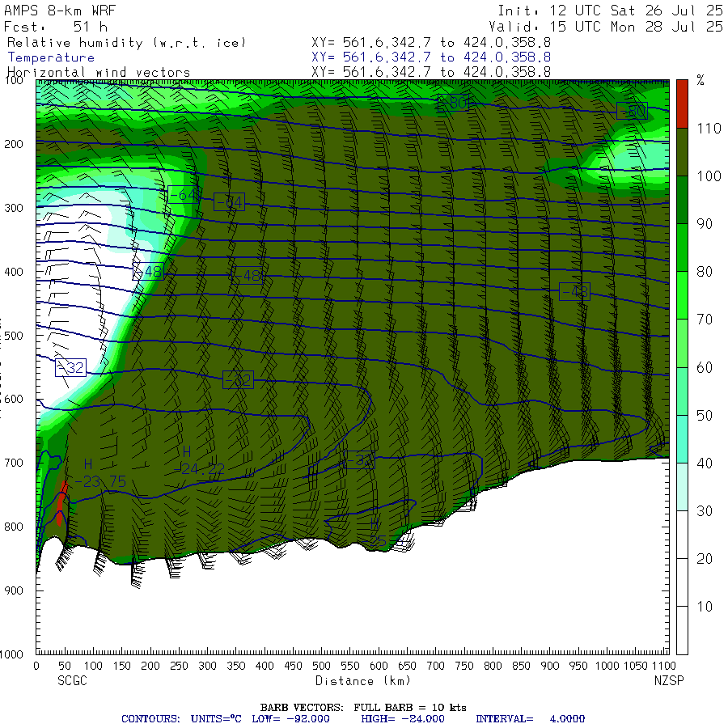Screen dimensions: 728x728
Task: Click the 70 label on the colorbar
Action: click(705, 320)
